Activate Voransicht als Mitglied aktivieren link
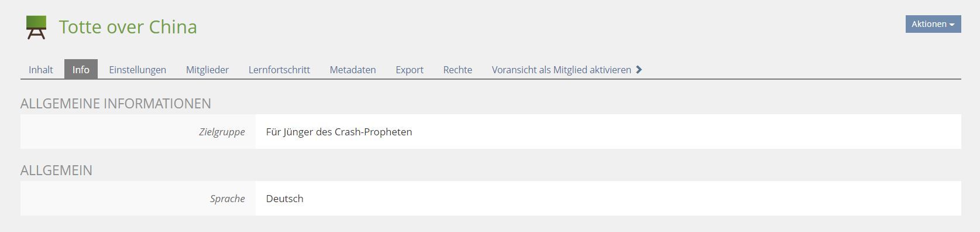Image resolution: width=980 pixels, height=232 pixels. 562,69
